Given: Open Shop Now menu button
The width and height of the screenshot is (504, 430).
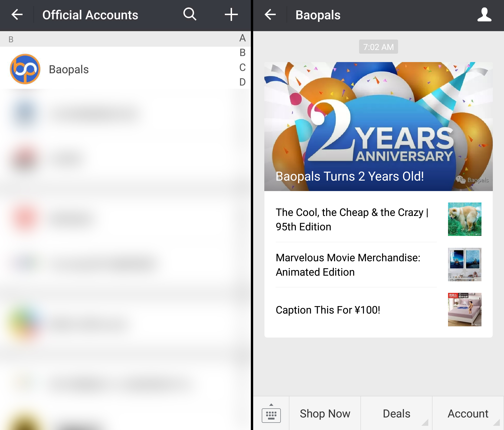Looking at the screenshot, I should click(325, 413).
